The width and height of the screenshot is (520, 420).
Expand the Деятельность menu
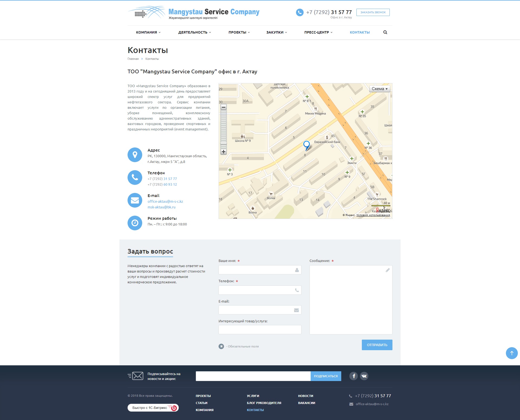coord(194,32)
